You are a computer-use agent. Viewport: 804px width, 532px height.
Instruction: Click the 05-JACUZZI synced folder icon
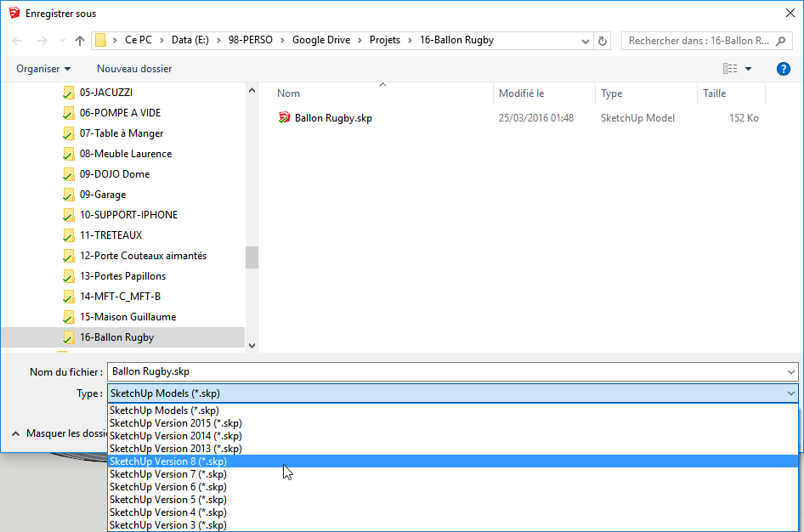(68, 93)
